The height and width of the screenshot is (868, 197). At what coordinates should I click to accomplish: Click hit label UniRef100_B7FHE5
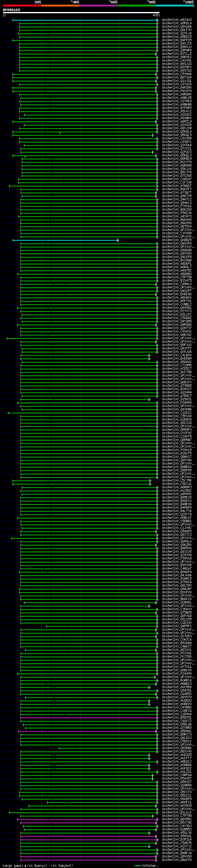click(x=177, y=108)
